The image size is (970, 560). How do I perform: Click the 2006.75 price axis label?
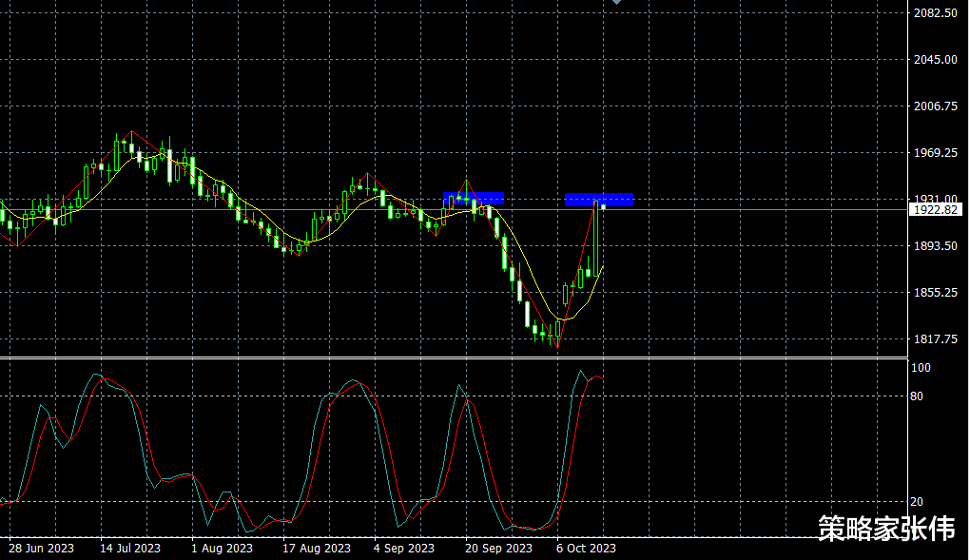936,106
